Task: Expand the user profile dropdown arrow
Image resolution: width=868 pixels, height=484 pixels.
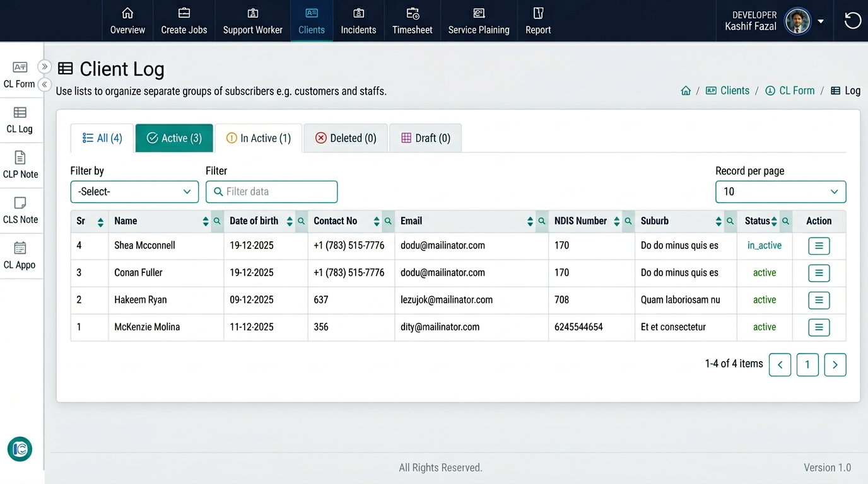Action: [x=821, y=21]
